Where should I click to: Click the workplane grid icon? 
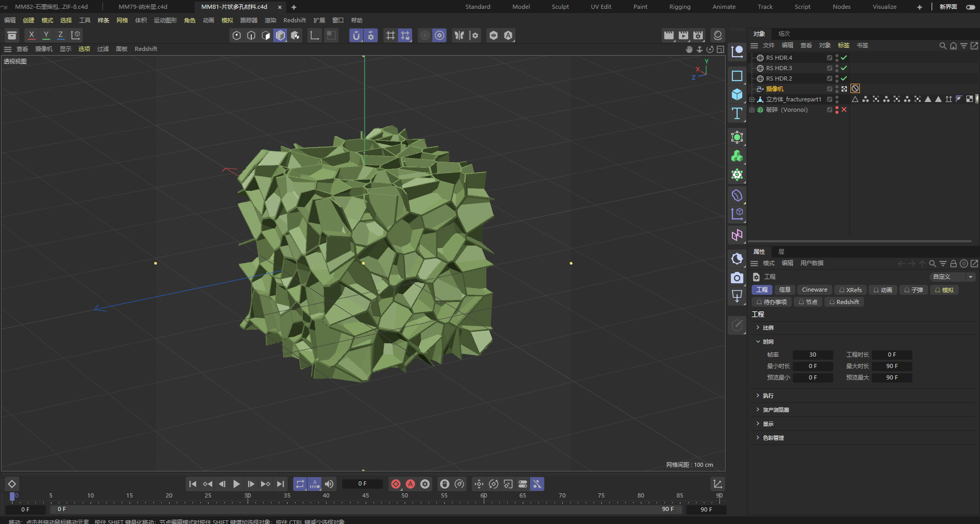pos(391,35)
